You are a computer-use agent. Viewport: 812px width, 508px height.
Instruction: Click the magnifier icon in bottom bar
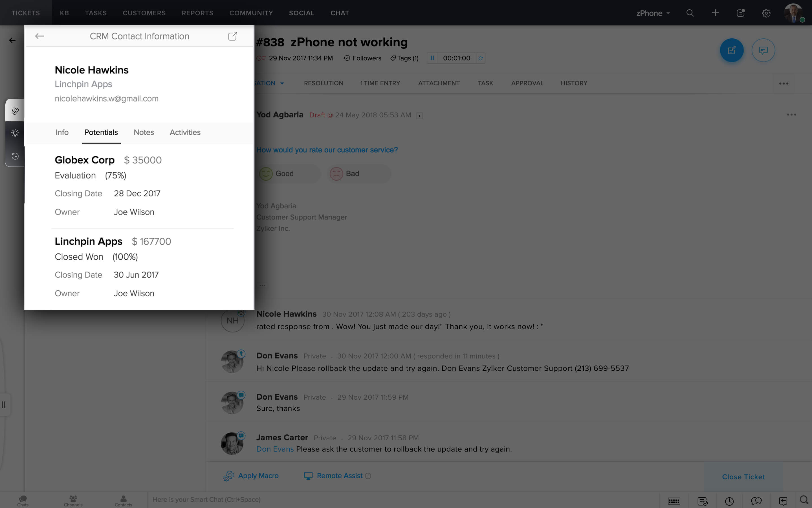pyautogui.click(x=804, y=500)
